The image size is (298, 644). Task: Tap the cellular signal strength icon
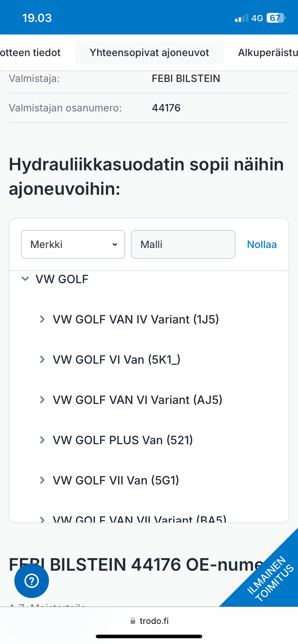pyautogui.click(x=241, y=18)
